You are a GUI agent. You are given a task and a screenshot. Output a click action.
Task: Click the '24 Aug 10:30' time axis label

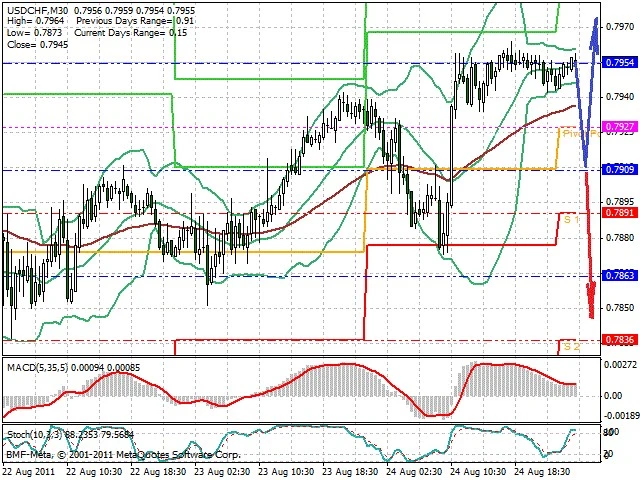[x=478, y=472]
